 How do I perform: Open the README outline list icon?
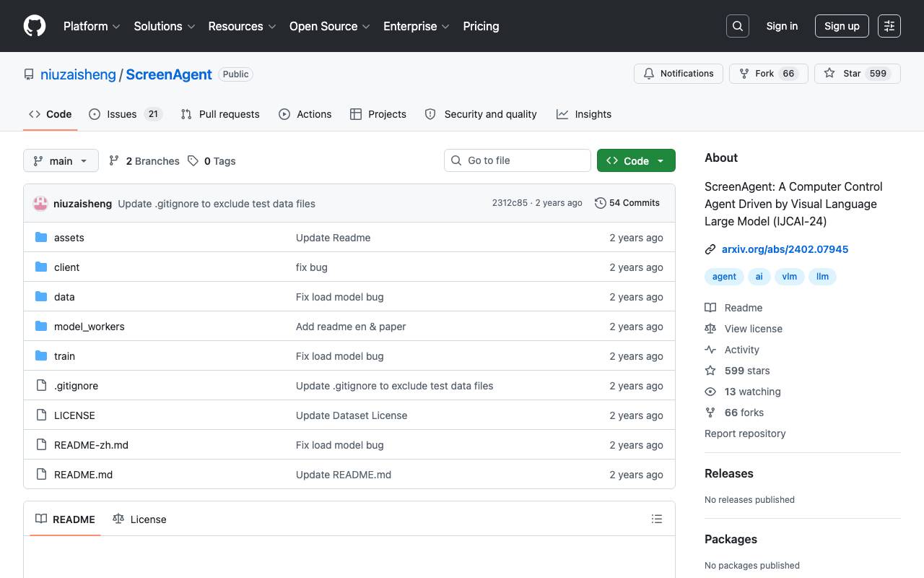coord(657,519)
